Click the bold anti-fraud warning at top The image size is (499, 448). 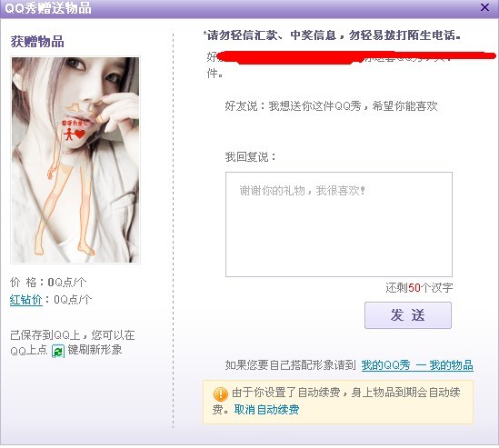[x=332, y=35]
